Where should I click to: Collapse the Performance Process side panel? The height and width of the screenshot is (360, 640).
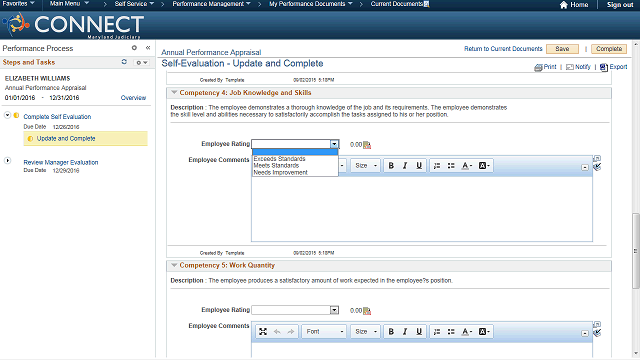pyautogui.click(x=148, y=48)
